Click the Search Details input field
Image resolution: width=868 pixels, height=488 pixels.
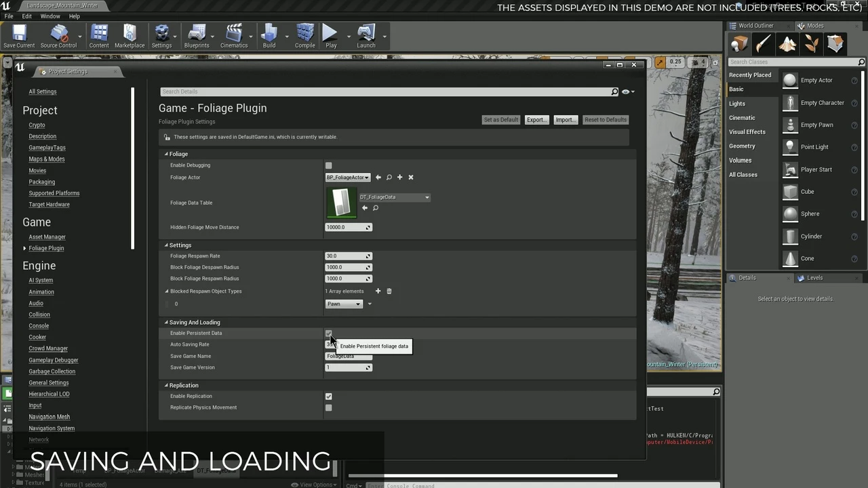385,91
